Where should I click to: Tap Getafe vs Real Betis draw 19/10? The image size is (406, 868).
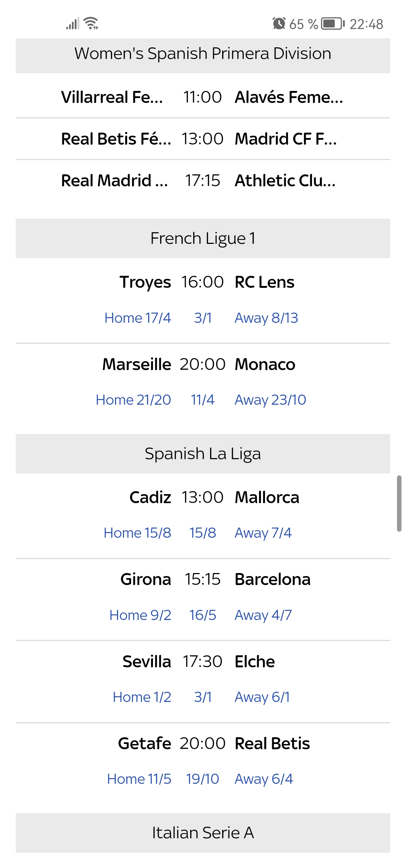(x=203, y=779)
